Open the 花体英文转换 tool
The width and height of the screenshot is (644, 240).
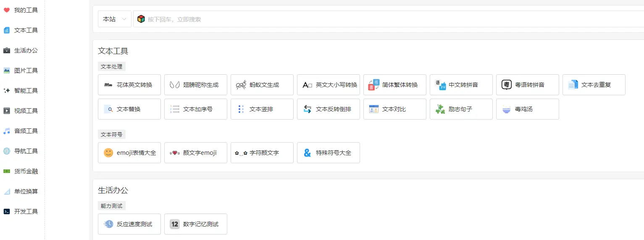point(129,85)
